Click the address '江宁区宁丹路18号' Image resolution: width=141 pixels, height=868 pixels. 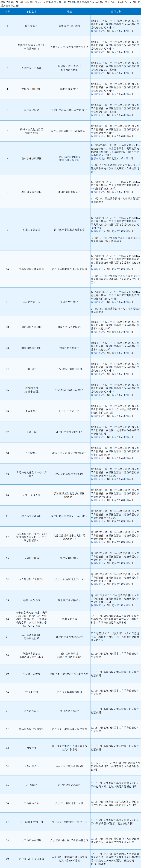[69, 411]
